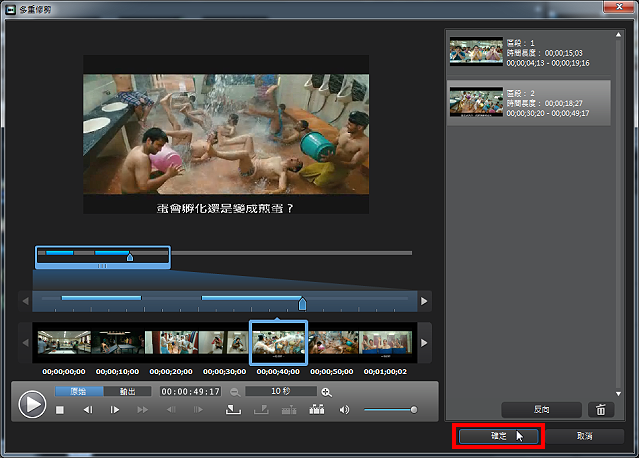Select the filmstrip frame at 00;00;20;00
This screenshot has height=458, width=639.
(x=172, y=342)
